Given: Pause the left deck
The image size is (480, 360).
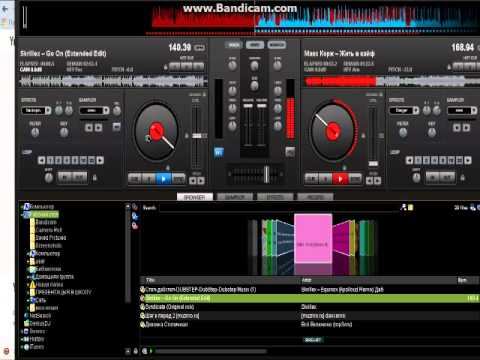Looking at the screenshot, I should pos(149,179).
